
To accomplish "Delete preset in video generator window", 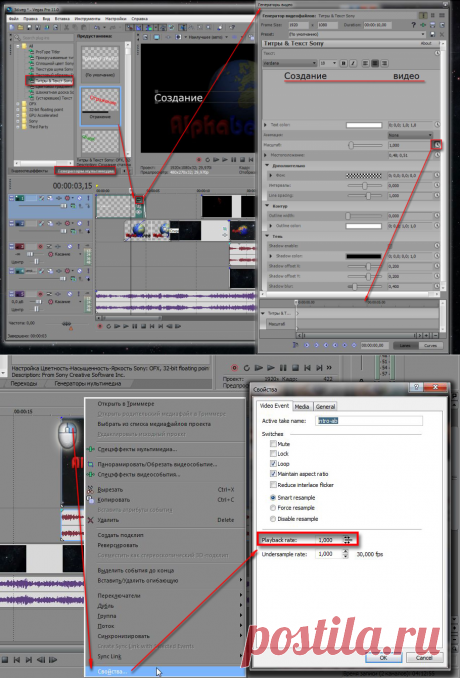I will point(442,34).
